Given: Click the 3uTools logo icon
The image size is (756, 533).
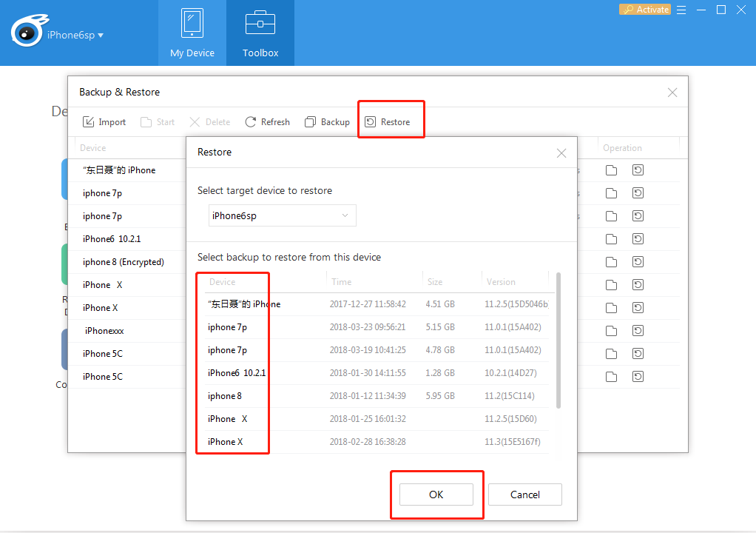Looking at the screenshot, I should pyautogui.click(x=30, y=31).
